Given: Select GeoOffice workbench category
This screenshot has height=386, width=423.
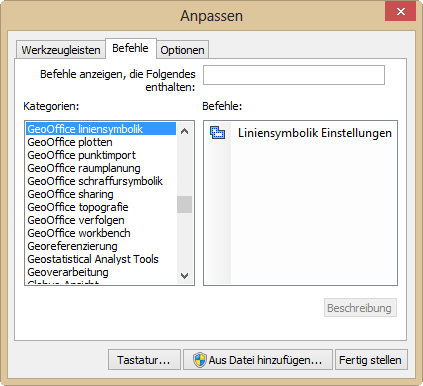Looking at the screenshot, I should [x=101, y=233].
